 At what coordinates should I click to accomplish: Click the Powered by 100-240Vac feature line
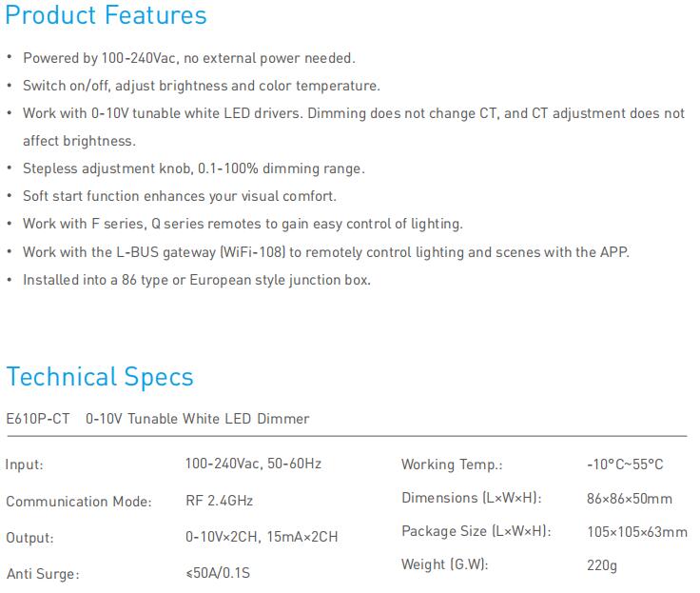tap(189, 58)
